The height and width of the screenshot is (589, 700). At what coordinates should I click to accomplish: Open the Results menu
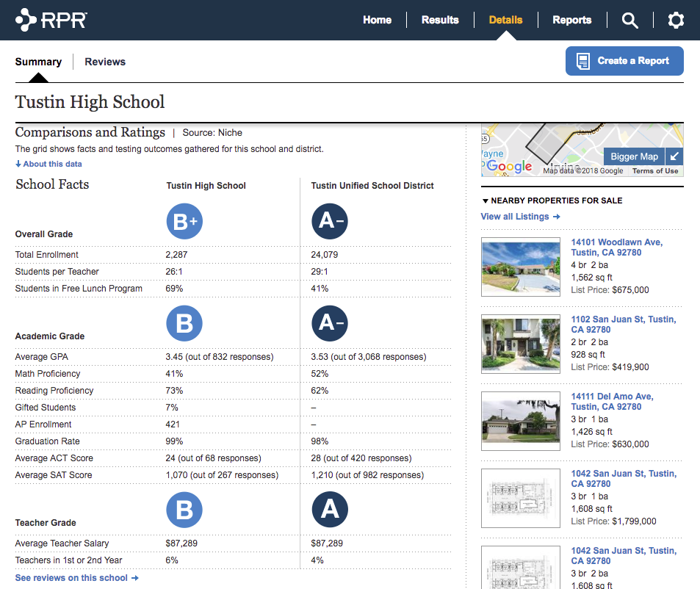440,20
